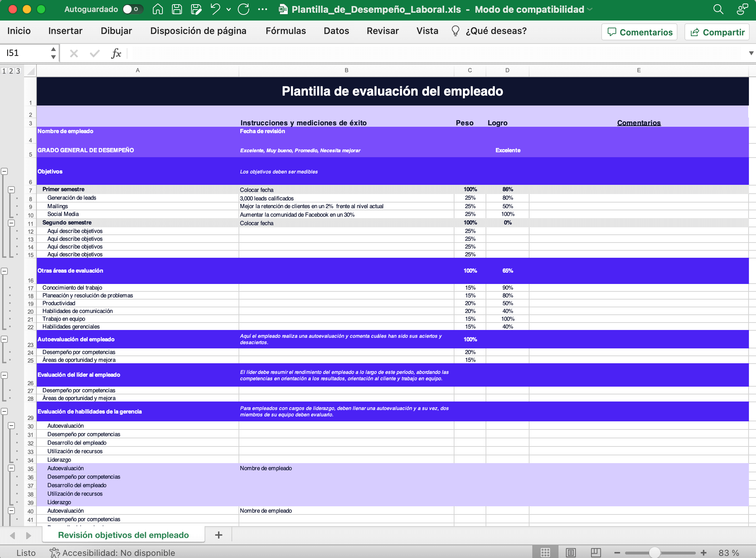Open the Undo history dropdown
Image resolution: width=756 pixels, height=558 pixels.
[x=228, y=10]
